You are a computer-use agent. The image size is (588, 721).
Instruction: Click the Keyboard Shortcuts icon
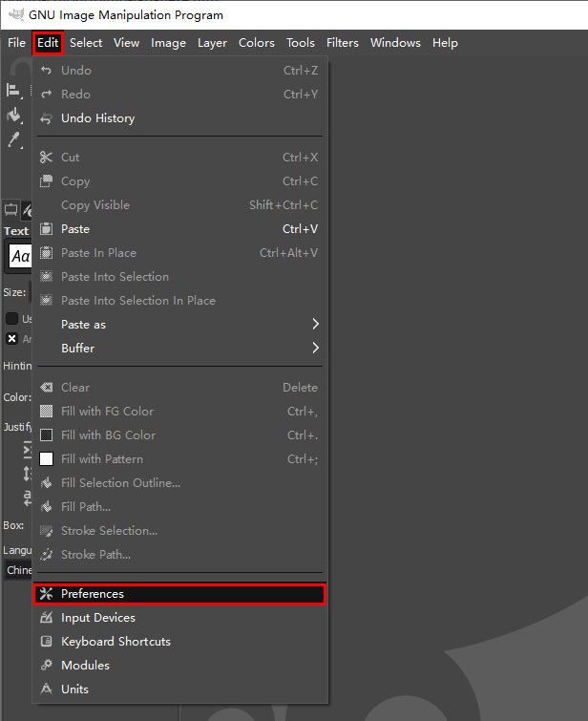click(x=46, y=642)
